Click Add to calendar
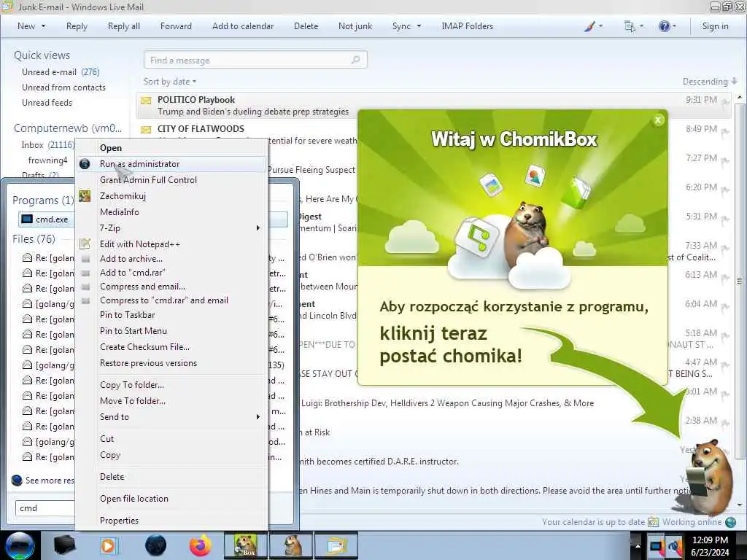Image resolution: width=747 pixels, height=560 pixels. pos(243,26)
